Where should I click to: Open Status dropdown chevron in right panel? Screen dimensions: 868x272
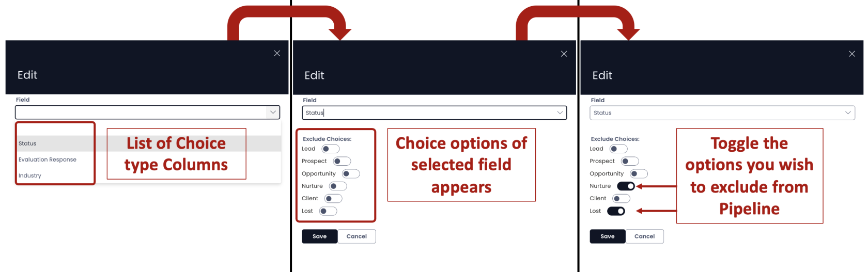848,113
